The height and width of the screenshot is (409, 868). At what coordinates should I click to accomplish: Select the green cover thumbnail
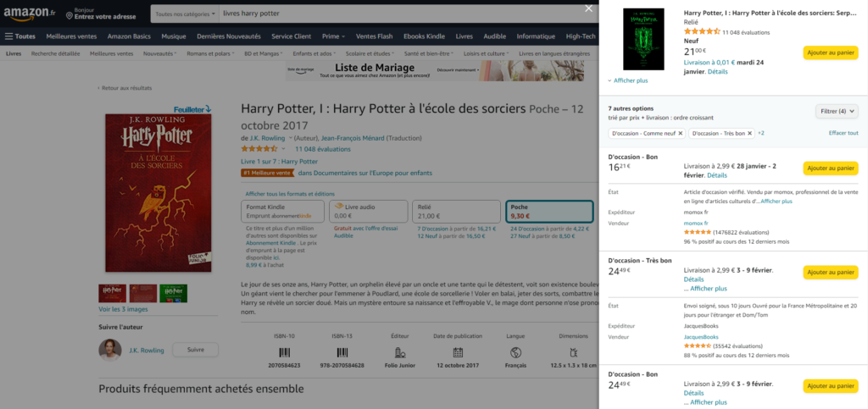pyautogui.click(x=173, y=294)
